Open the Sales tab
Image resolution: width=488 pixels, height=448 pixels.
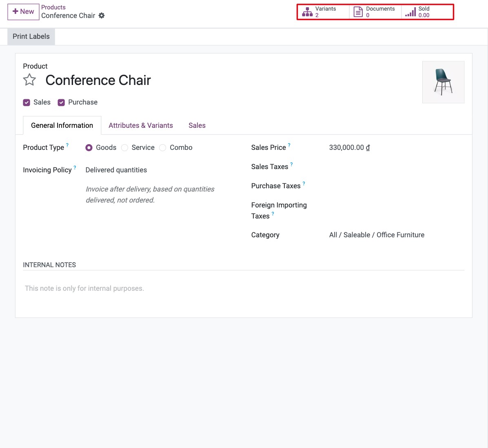click(197, 125)
